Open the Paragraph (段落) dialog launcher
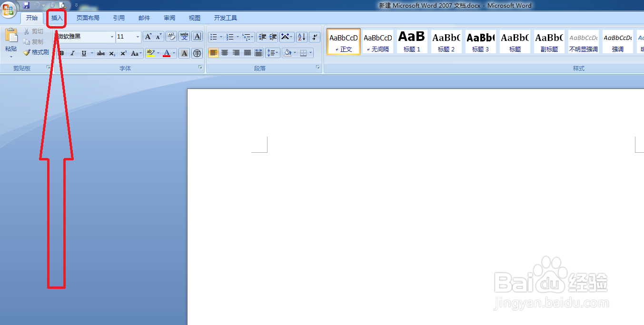The image size is (644, 325). pyautogui.click(x=318, y=68)
